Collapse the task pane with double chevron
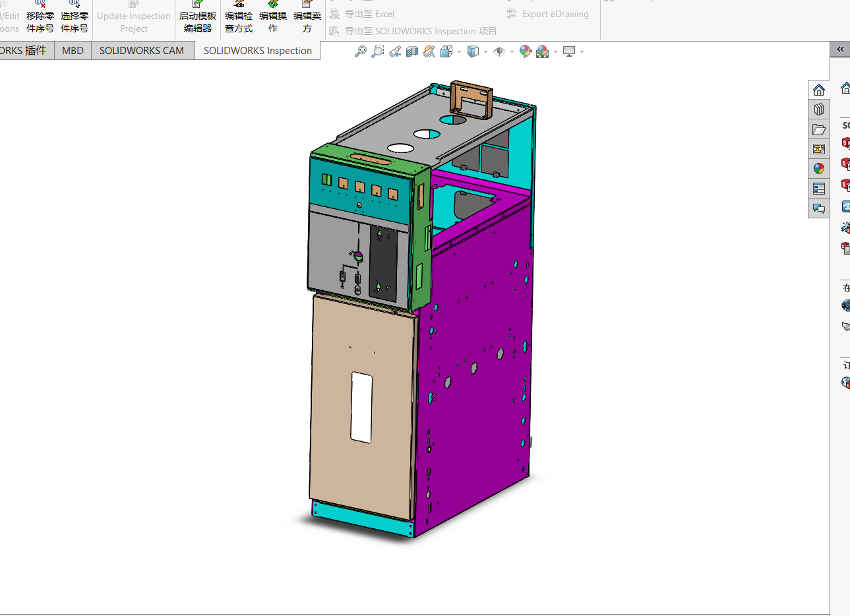 pyautogui.click(x=840, y=49)
